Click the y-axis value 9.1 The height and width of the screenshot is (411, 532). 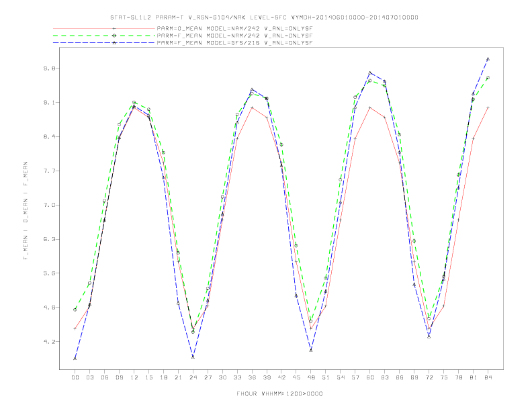point(49,102)
